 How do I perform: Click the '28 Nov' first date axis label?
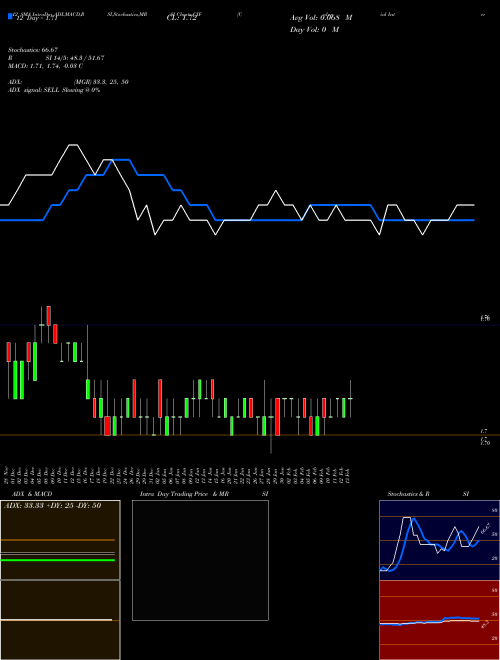(x=7, y=475)
